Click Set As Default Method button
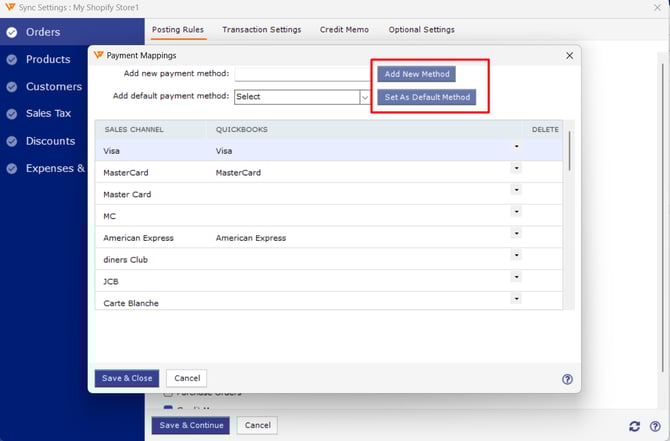 coord(426,98)
